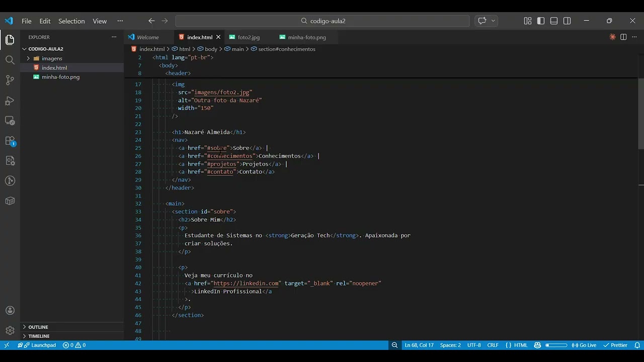Click the body breadcrumb item

tap(211, 49)
